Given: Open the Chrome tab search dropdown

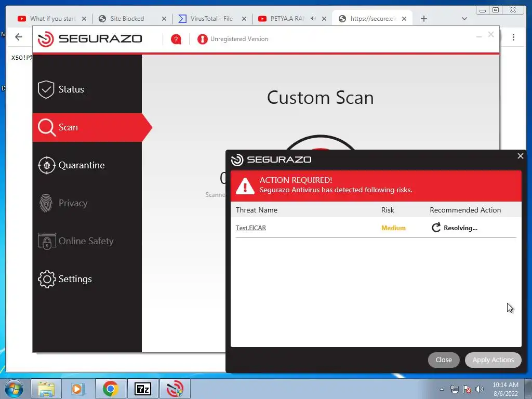Looking at the screenshot, I should pos(464,19).
